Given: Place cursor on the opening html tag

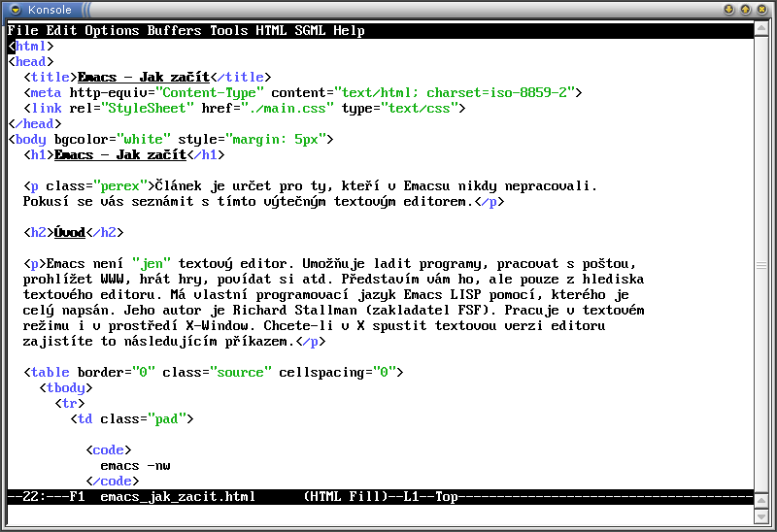Looking at the screenshot, I should tap(31, 46).
